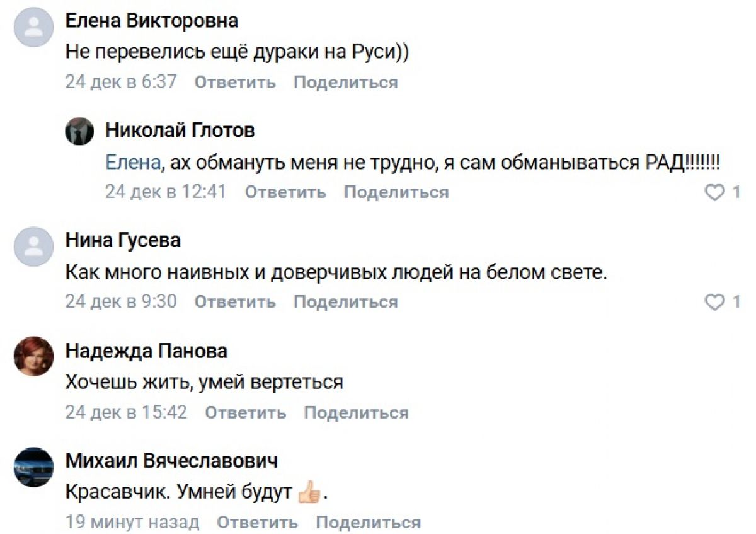This screenshot has height=534, width=756.
Task: Open Николай Глотов's profile picture
Action: 79,131
